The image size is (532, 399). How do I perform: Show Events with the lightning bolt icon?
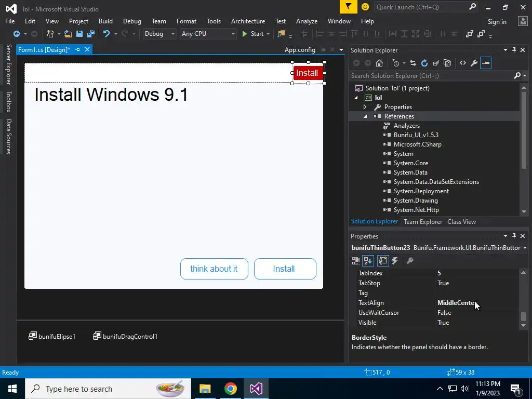[x=395, y=261]
